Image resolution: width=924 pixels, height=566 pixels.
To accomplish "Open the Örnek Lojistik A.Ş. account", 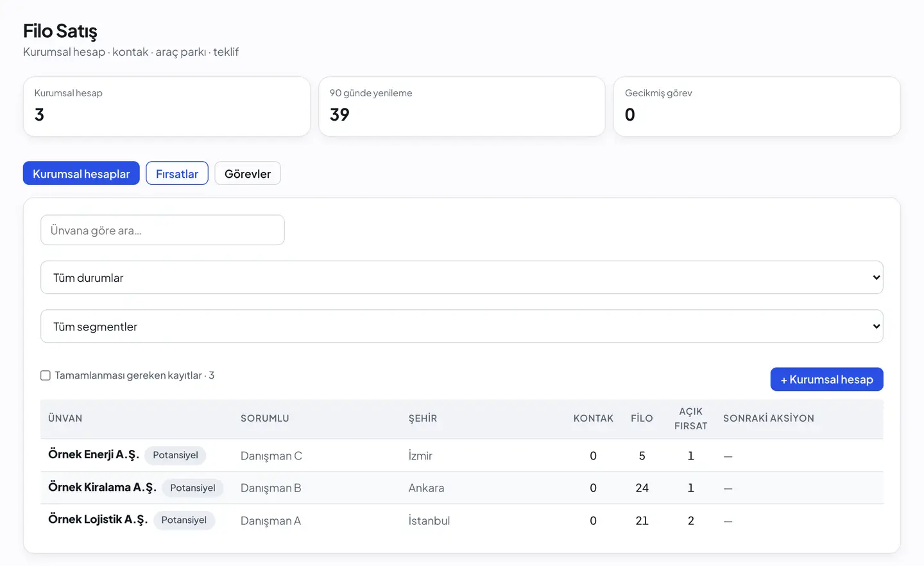I will pyautogui.click(x=98, y=519).
